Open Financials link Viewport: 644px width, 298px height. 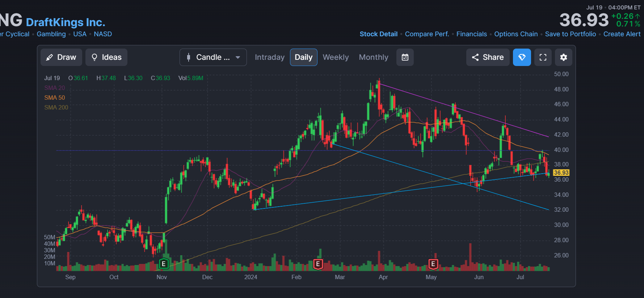[x=472, y=34]
